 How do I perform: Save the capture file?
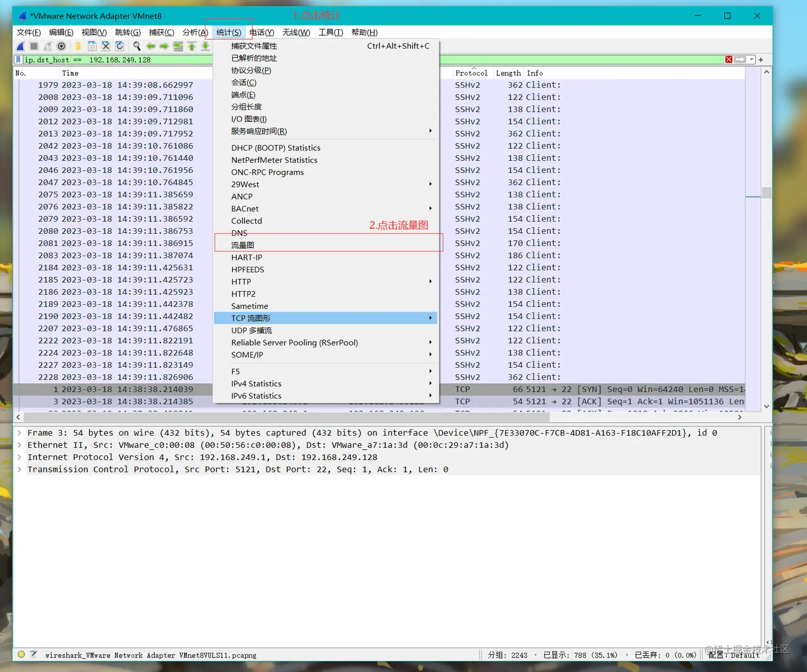click(92, 46)
